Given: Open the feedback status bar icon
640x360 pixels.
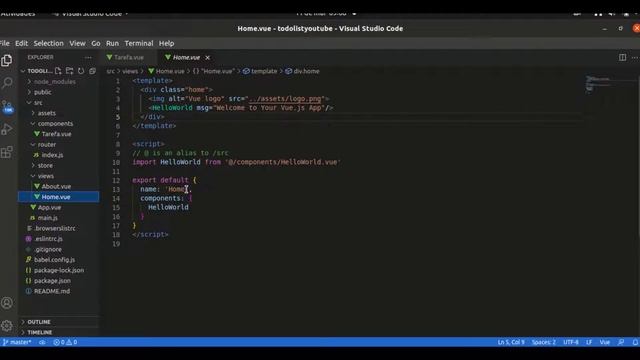Looking at the screenshot, I should coord(621,342).
